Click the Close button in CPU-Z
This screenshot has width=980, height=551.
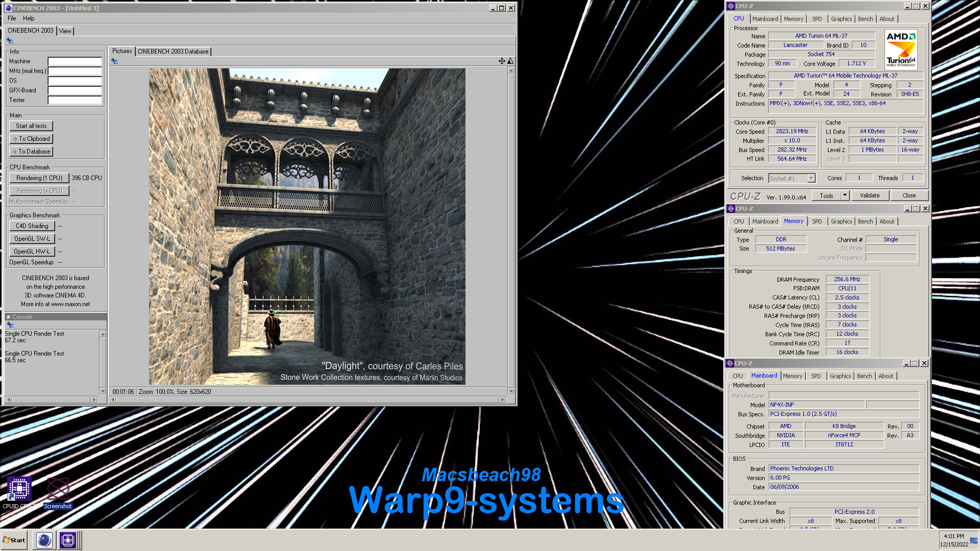pyautogui.click(x=909, y=195)
